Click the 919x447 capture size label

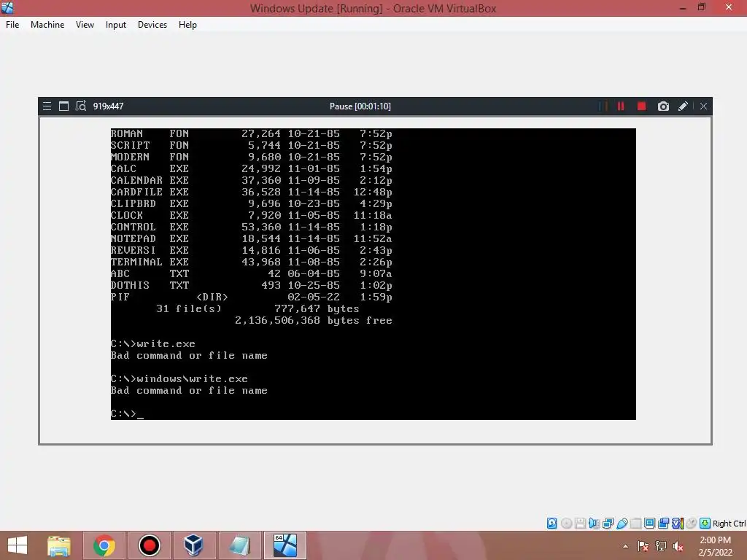[108, 106]
